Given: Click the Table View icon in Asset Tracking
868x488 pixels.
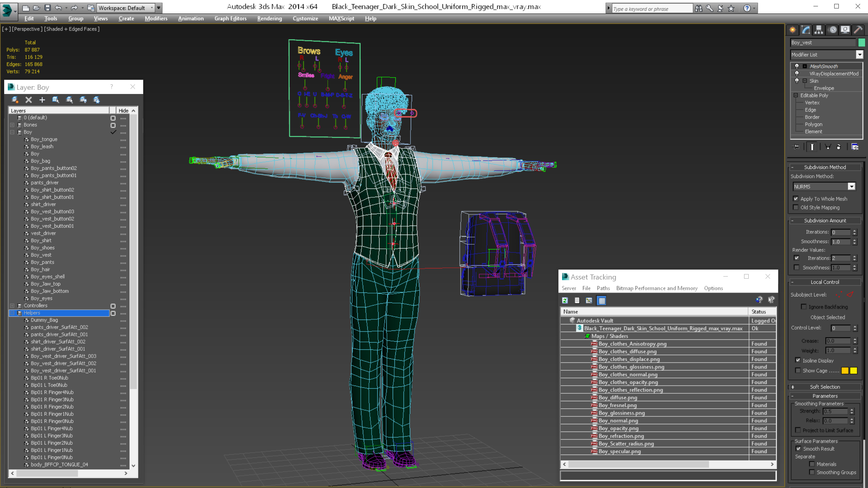Looking at the screenshot, I should point(602,300).
